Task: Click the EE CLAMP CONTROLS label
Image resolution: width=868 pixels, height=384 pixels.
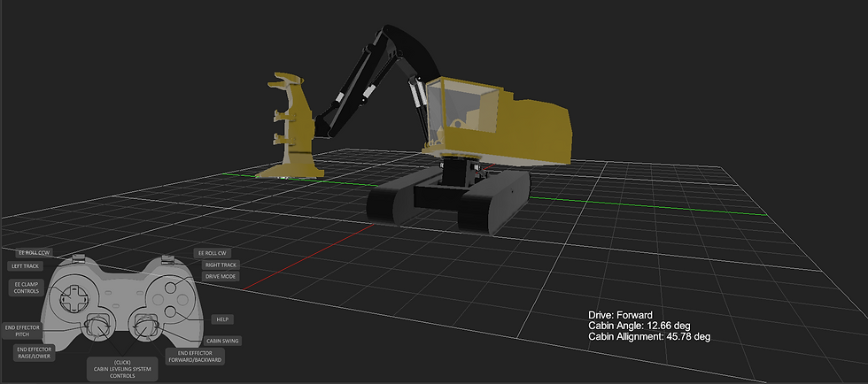Action: [27, 288]
